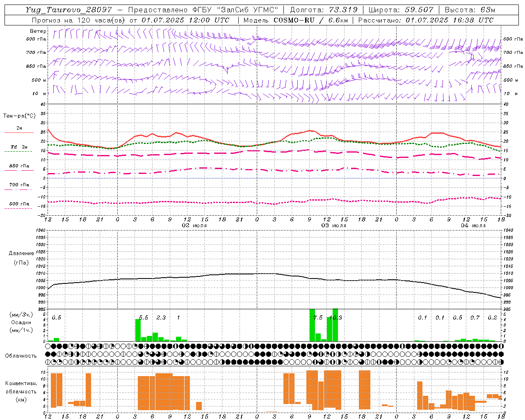Click the 0.7 precipitation total value
Viewport: 525px width, 420px height.
pyautogui.click(x=475, y=317)
